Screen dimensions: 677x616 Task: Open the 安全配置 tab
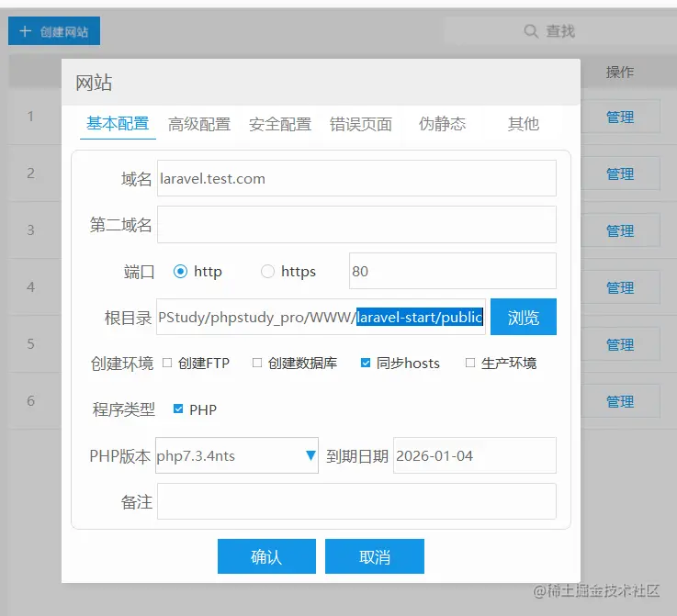pos(280,124)
